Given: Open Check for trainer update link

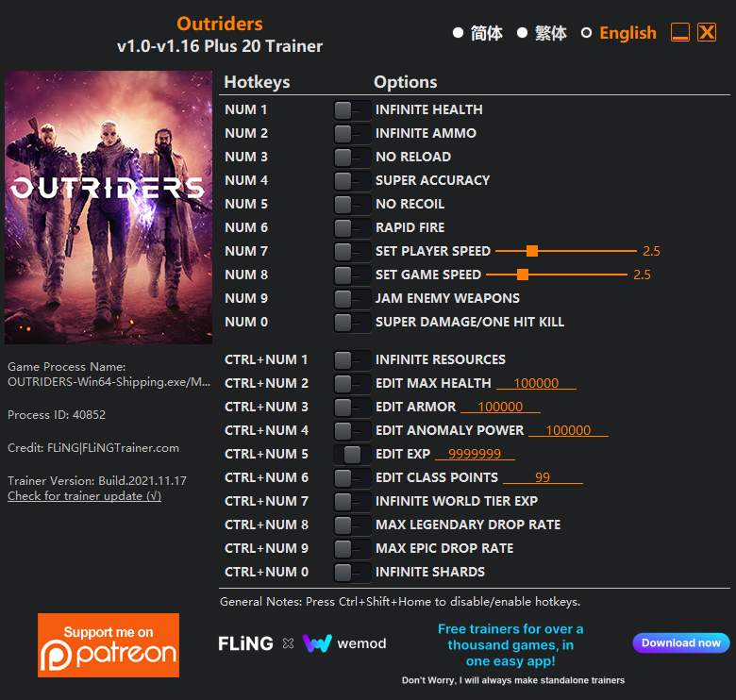Looking at the screenshot, I should pyautogui.click(x=85, y=496).
